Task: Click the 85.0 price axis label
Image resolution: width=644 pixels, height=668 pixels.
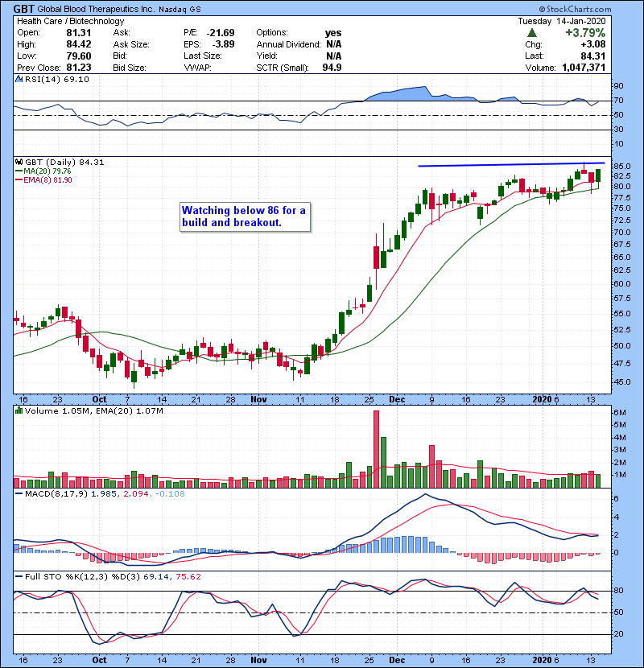Action: [x=622, y=166]
